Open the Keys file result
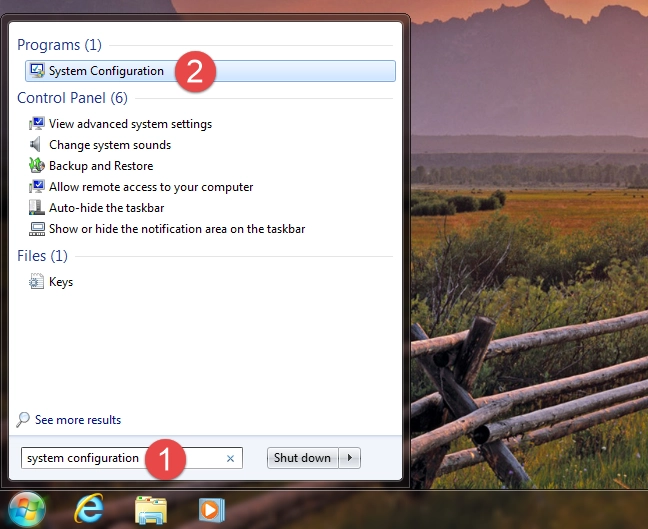This screenshot has width=648, height=529. (61, 282)
